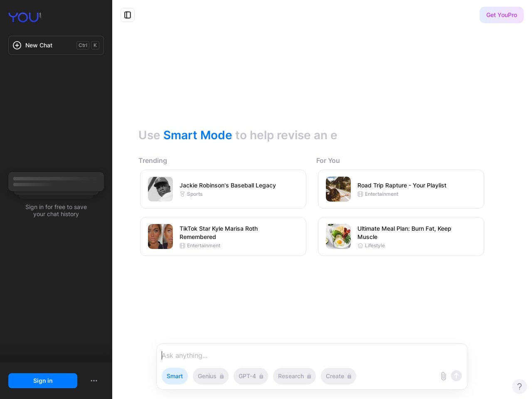
Task: Click the Jackie Robinson thumbnail photo
Action: click(x=160, y=189)
